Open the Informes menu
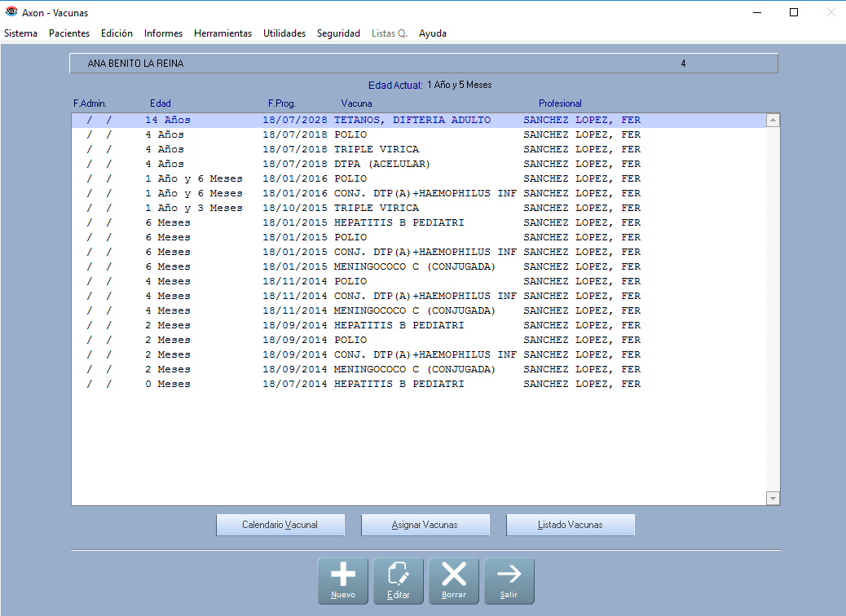This screenshot has width=846, height=616. coord(163,33)
